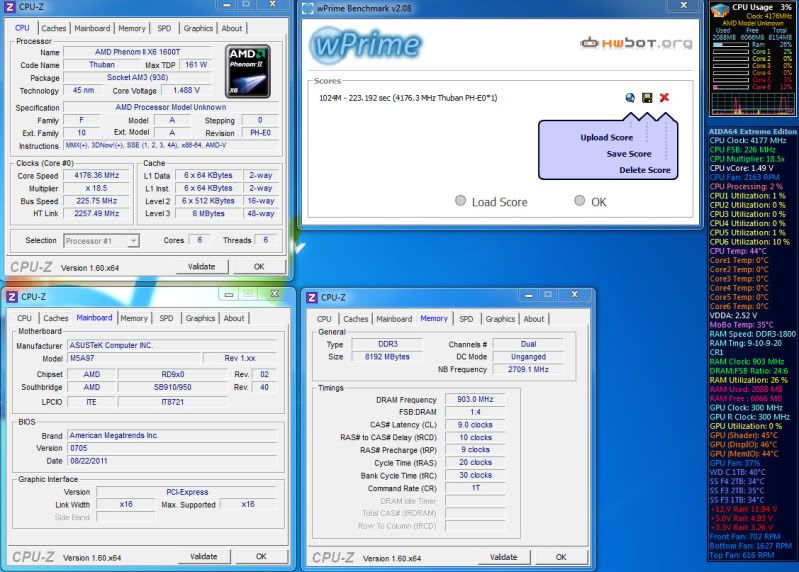Switch to Caches tab in the processor CPU-Z window

click(x=54, y=29)
